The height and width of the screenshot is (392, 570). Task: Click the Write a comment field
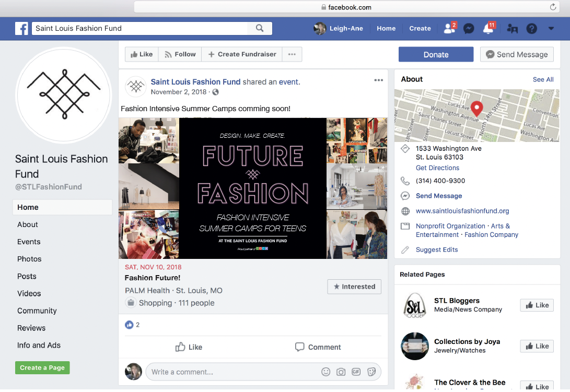pos(232,372)
